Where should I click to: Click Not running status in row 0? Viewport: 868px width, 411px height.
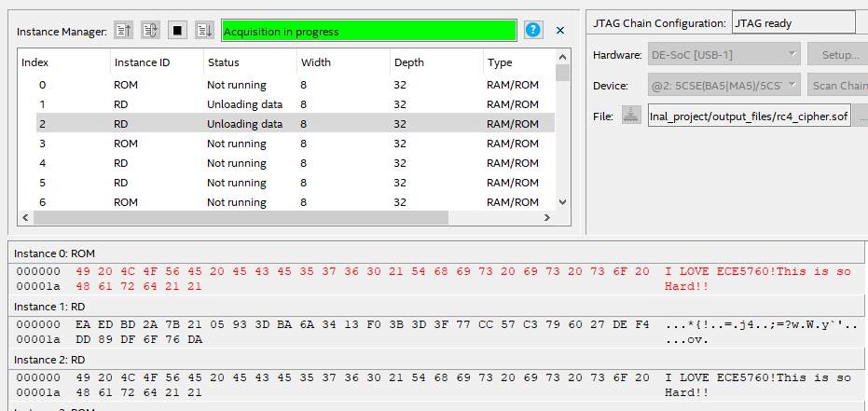[237, 85]
